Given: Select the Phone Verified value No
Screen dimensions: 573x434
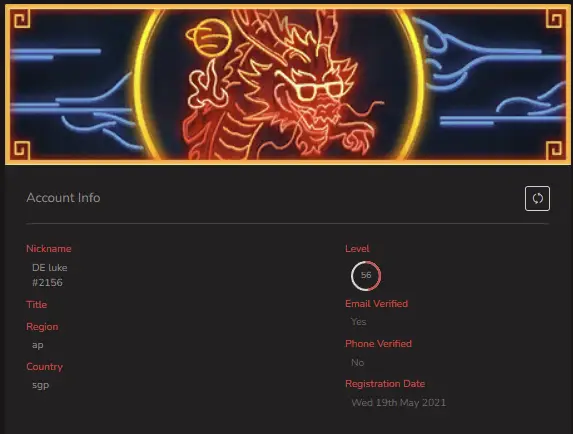Looking at the screenshot, I should [357, 362].
